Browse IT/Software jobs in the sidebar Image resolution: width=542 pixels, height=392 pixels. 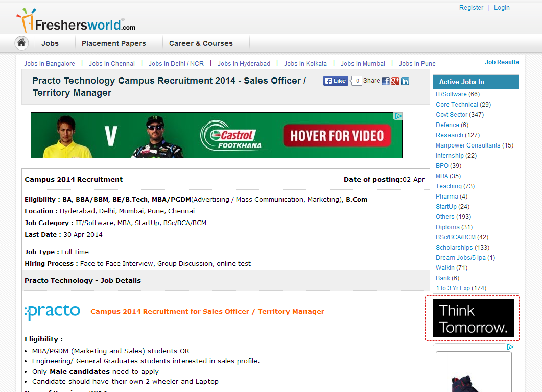[x=452, y=94]
